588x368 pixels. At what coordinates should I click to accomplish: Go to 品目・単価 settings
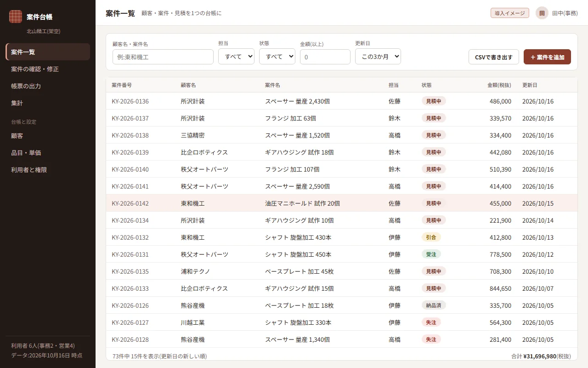point(48,153)
